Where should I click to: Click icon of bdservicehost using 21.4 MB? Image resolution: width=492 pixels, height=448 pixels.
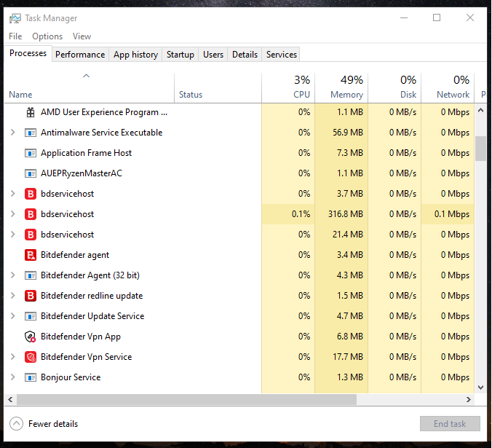coord(31,235)
